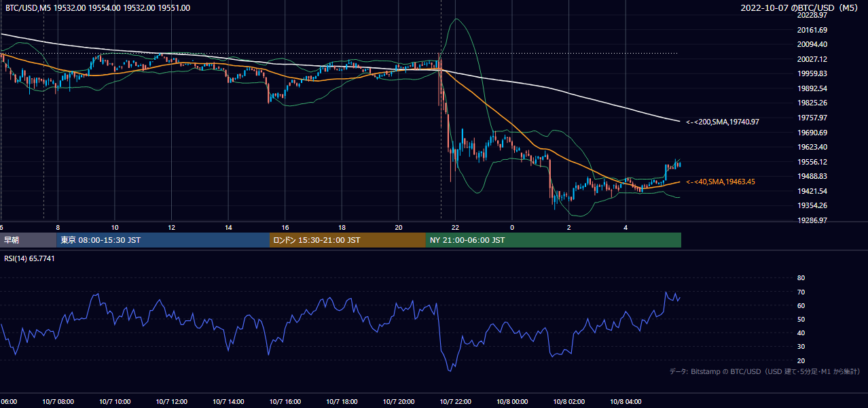The width and height of the screenshot is (868, 408).
Task: Click price axis label 20027.12
Action: (812, 59)
